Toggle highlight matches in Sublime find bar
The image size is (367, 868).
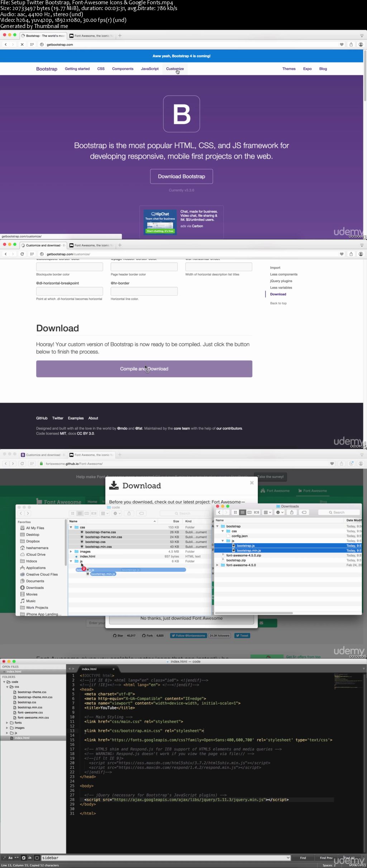pos(37,858)
